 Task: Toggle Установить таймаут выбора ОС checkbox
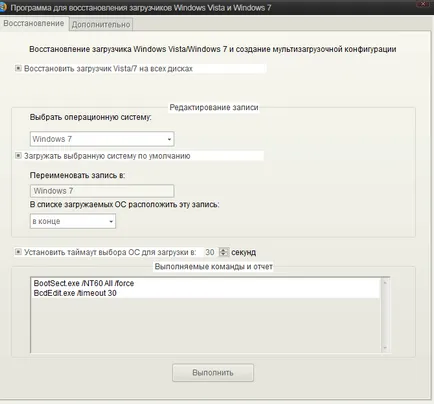pyautogui.click(x=18, y=252)
